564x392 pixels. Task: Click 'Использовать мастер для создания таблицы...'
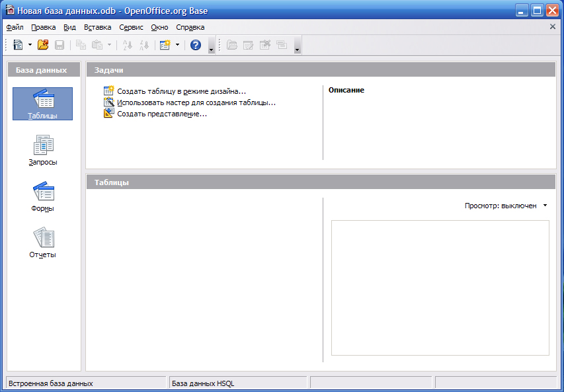[x=196, y=102]
